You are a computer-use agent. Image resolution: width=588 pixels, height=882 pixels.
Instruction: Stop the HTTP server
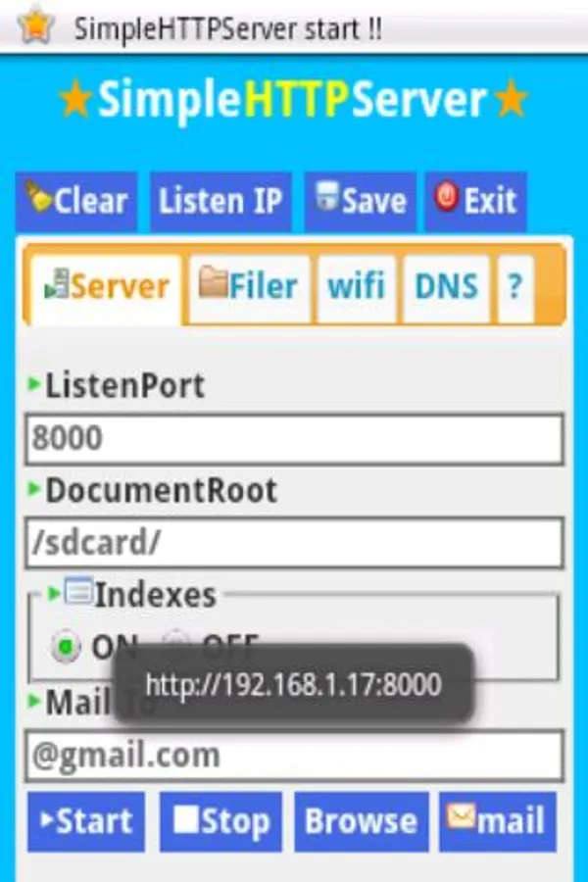pos(220,822)
